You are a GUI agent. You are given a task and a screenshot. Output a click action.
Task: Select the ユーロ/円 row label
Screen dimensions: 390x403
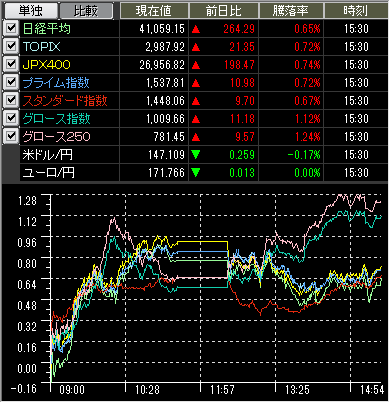(x=49, y=173)
